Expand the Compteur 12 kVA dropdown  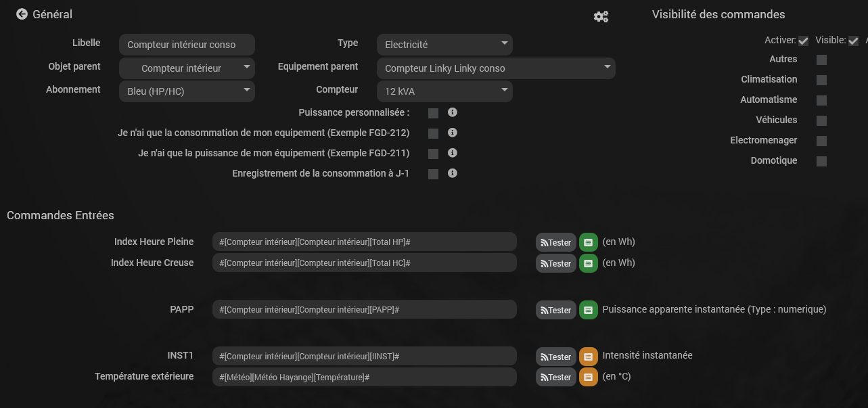coord(444,91)
